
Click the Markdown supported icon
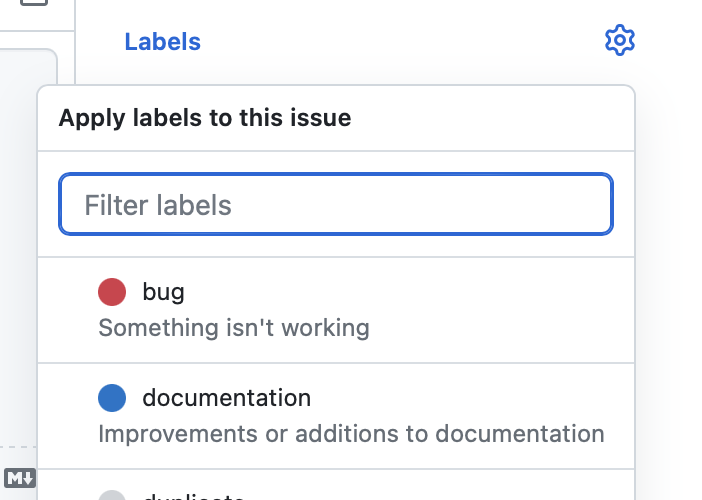click(x=20, y=478)
